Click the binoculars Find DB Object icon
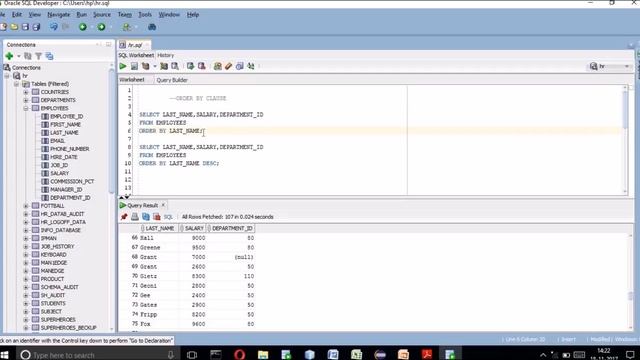The height and width of the screenshot is (360, 640). pos(152,27)
